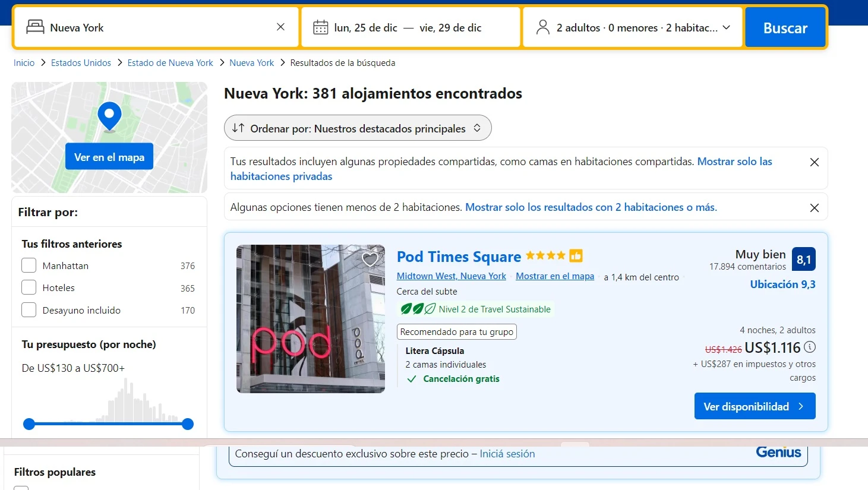Open Midtown West, Nueva York link
This screenshot has height=490, width=868.
[x=452, y=276]
